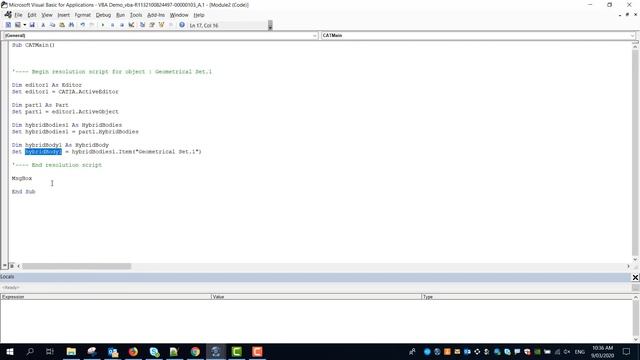Click the 'End Sub' line

[x=24, y=191]
